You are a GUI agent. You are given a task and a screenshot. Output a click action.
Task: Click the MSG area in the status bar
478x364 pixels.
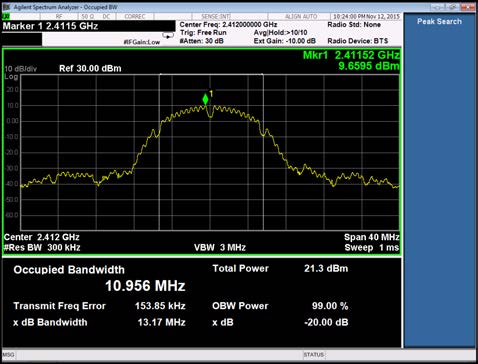click(x=9, y=355)
